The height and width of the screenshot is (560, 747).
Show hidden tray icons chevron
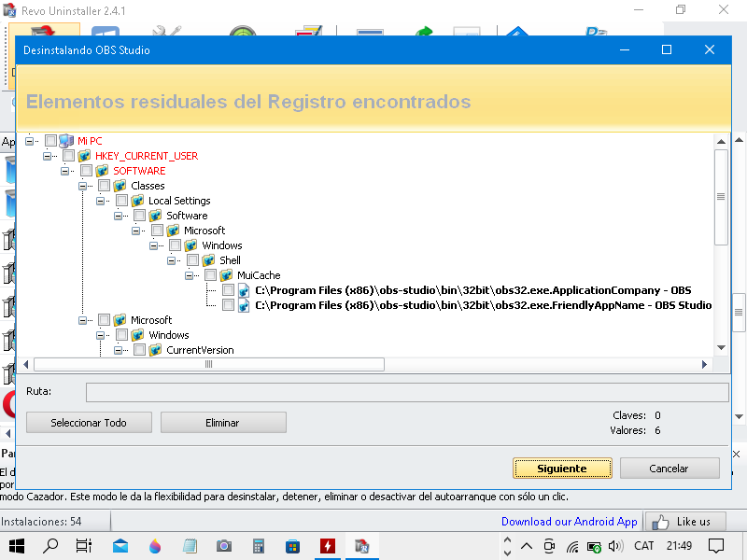coord(527,546)
